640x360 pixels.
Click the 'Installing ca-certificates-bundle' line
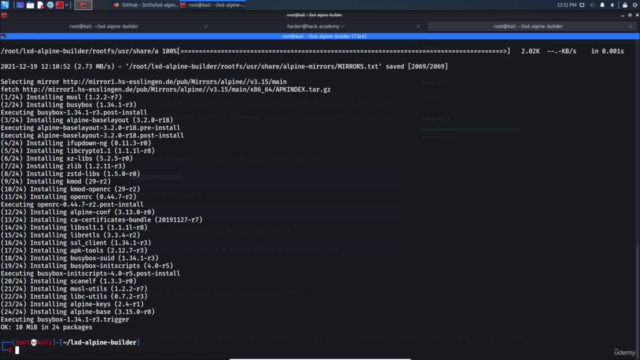102,220
